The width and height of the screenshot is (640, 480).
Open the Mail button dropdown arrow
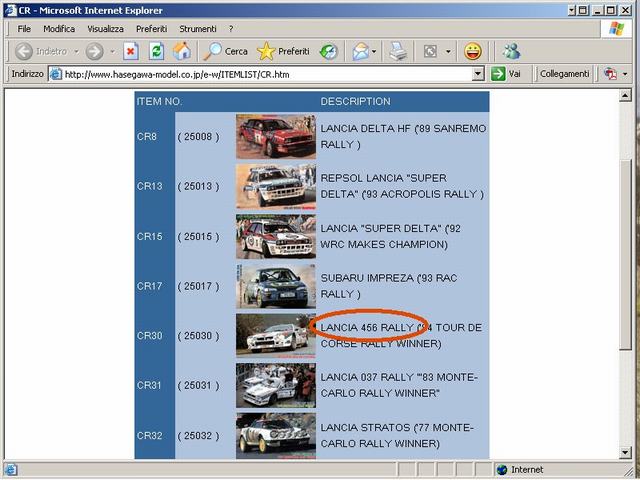[x=374, y=51]
